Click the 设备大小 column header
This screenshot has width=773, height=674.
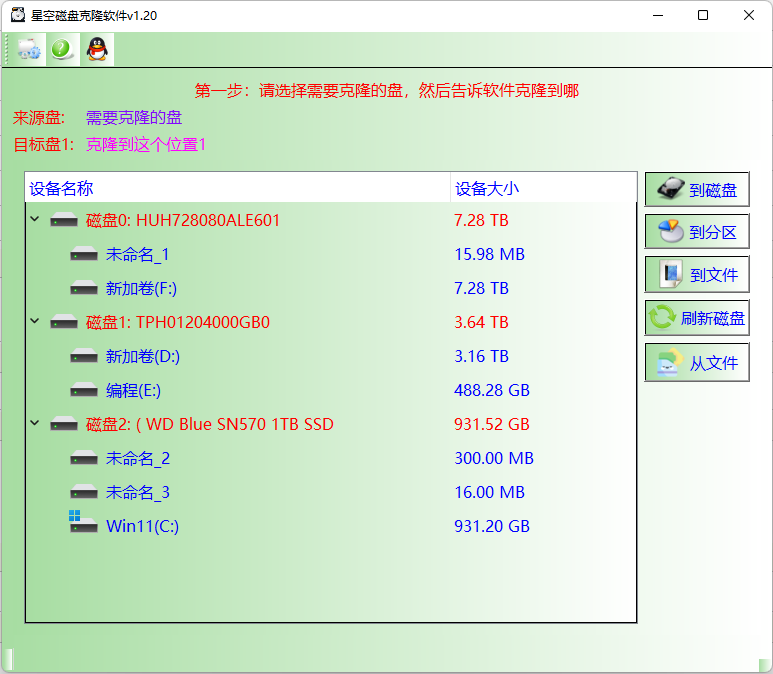487,188
